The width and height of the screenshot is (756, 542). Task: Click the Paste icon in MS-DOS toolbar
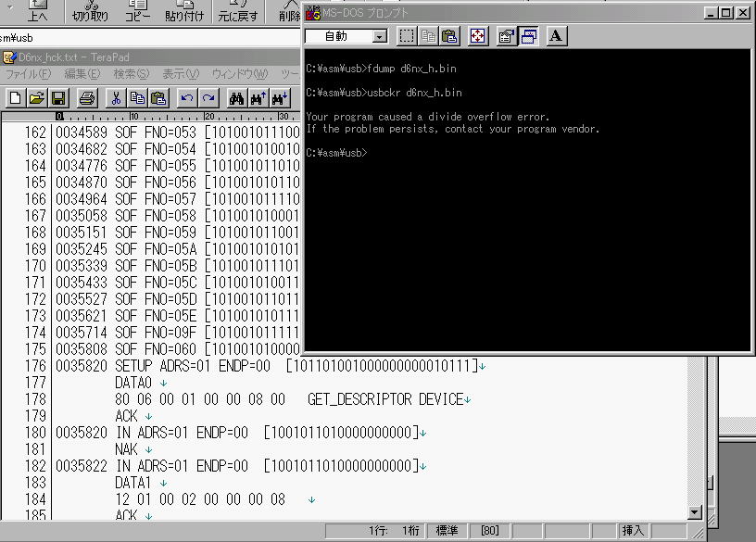[449, 36]
